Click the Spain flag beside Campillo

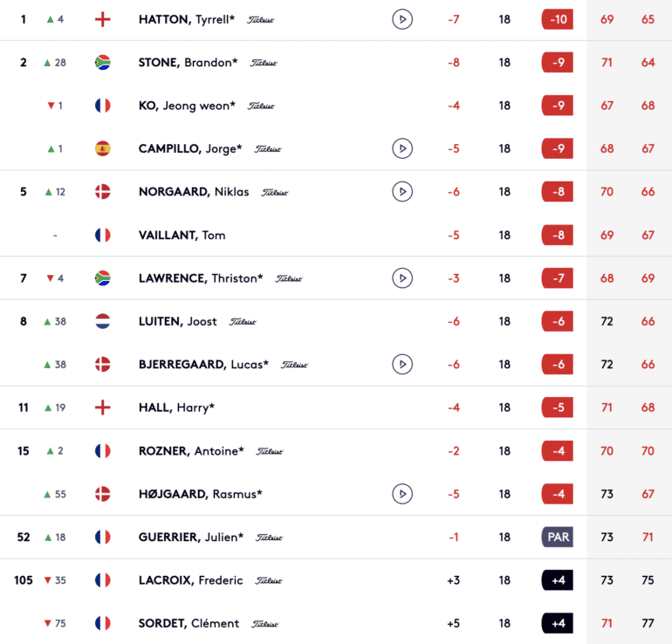102,148
